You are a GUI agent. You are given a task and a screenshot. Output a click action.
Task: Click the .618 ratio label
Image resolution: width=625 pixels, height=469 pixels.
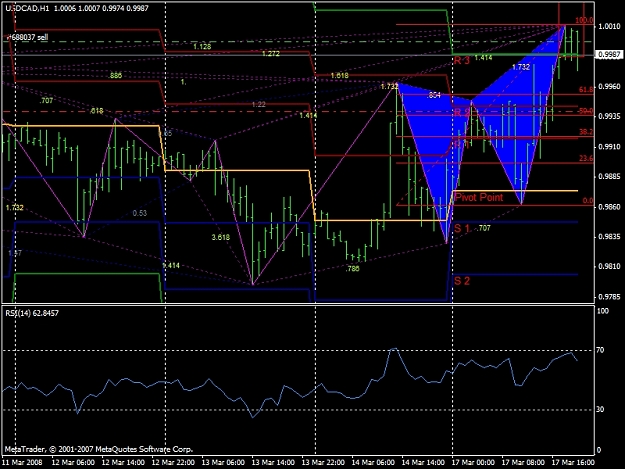(96, 111)
